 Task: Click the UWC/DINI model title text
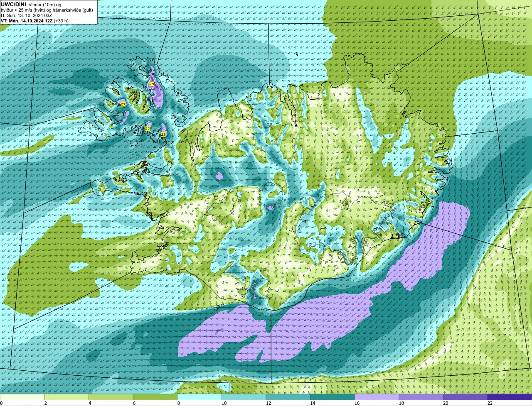coord(13,4)
